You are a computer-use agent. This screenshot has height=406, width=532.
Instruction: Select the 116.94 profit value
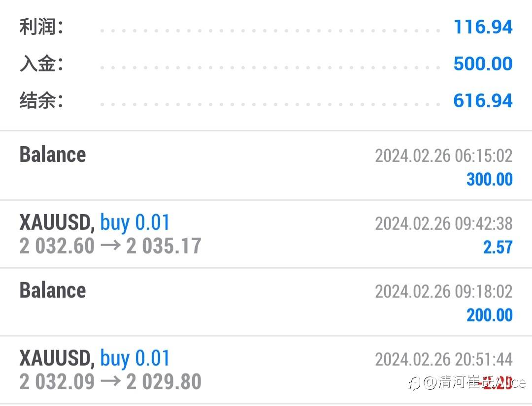[x=483, y=27]
